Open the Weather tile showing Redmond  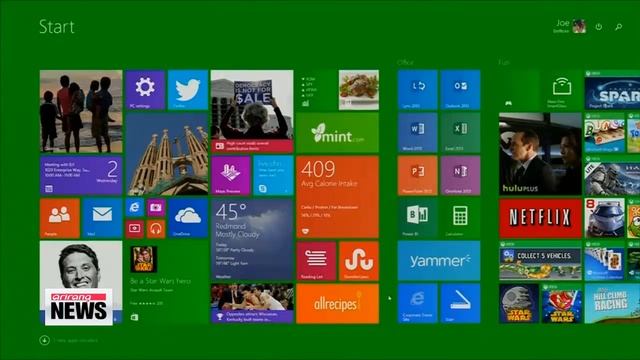tap(252, 240)
